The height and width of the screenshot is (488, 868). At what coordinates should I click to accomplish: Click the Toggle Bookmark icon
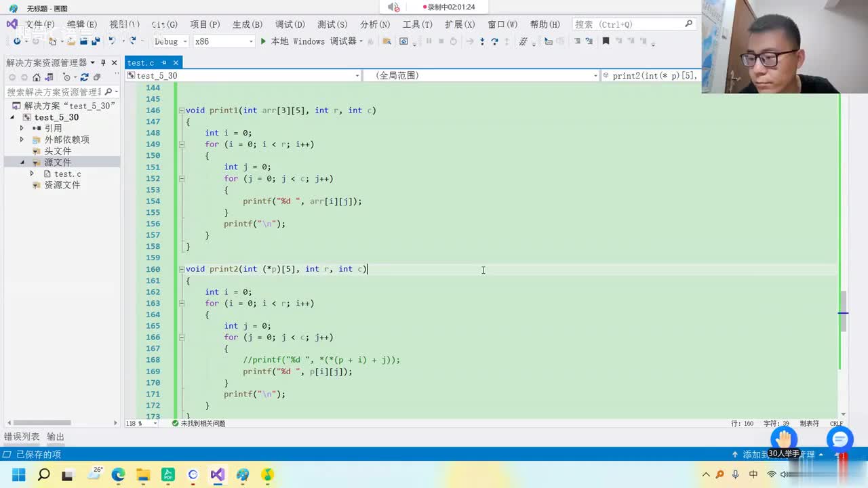(x=606, y=41)
